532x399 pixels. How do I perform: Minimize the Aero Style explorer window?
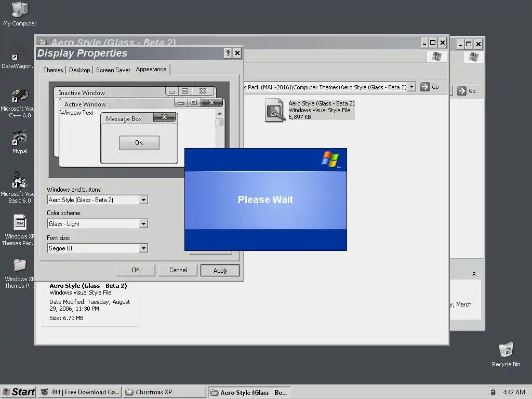coord(424,43)
